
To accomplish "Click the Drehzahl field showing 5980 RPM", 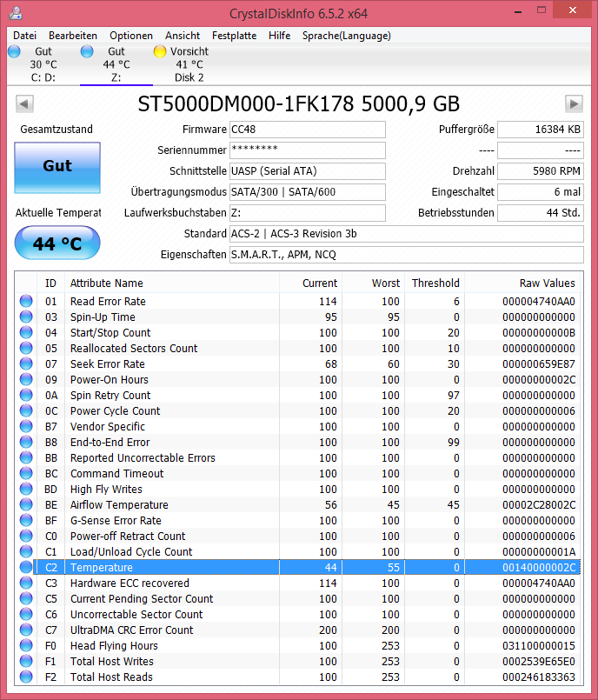I will pyautogui.click(x=541, y=171).
